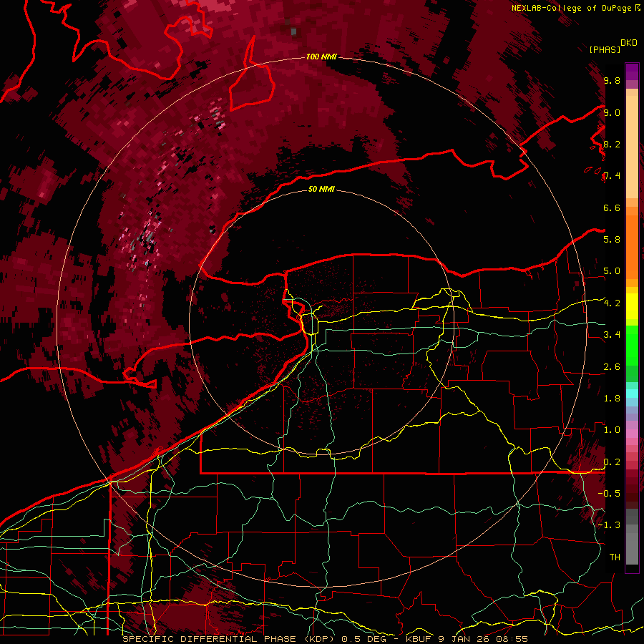Click the -0.5 scale value
Image resolution: width=644 pixels, height=644 pixels.
[x=609, y=493]
